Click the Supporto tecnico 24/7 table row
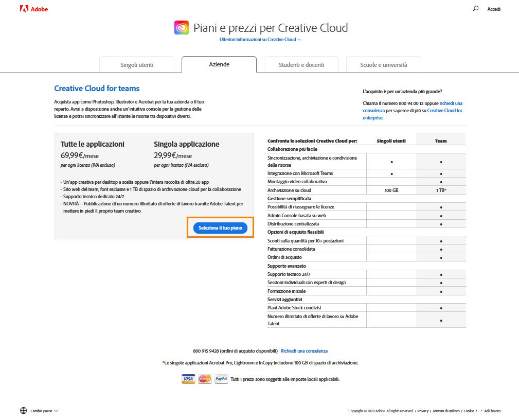This screenshot has width=519, height=420. [289, 274]
